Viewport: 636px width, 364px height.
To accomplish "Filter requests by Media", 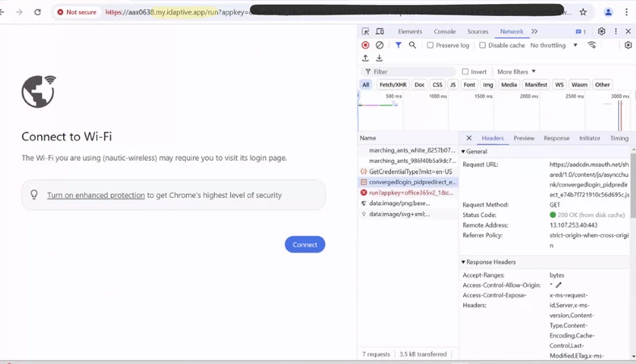I will click(509, 85).
